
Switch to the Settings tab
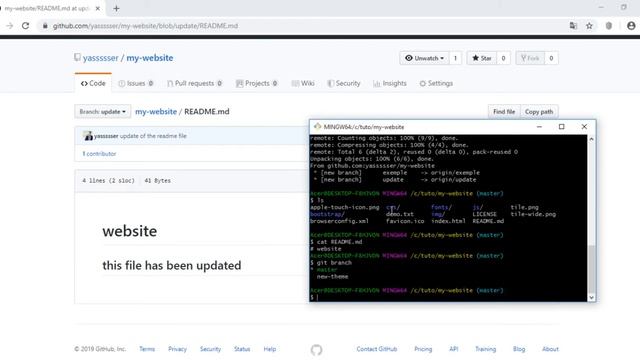point(436,83)
